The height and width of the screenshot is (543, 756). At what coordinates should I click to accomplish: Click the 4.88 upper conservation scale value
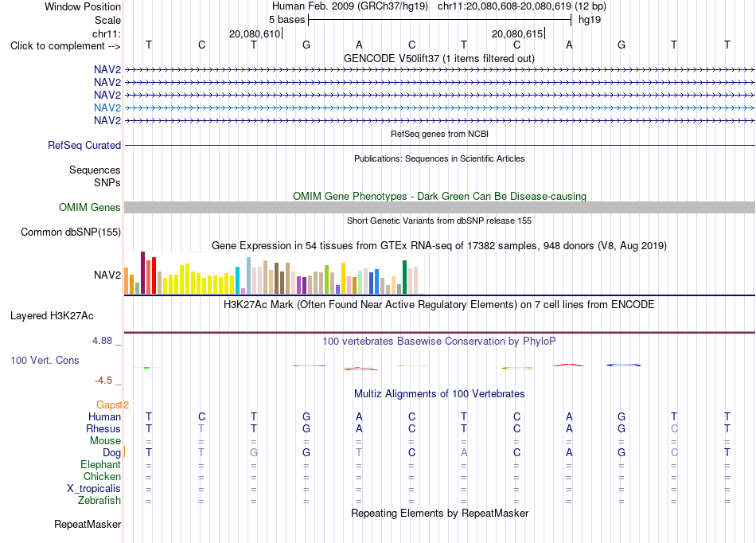(x=102, y=341)
